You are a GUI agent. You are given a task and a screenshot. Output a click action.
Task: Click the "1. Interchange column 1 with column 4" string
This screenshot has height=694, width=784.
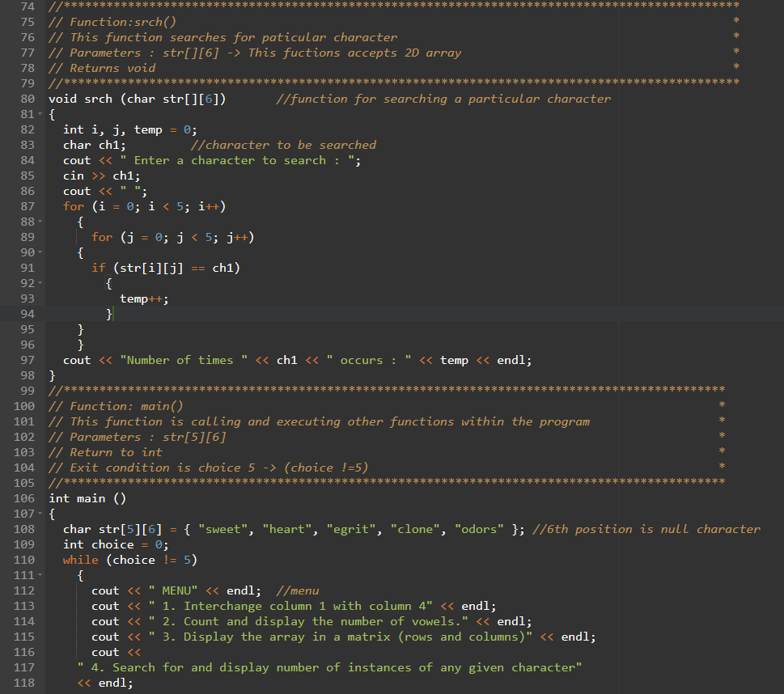(x=290, y=606)
